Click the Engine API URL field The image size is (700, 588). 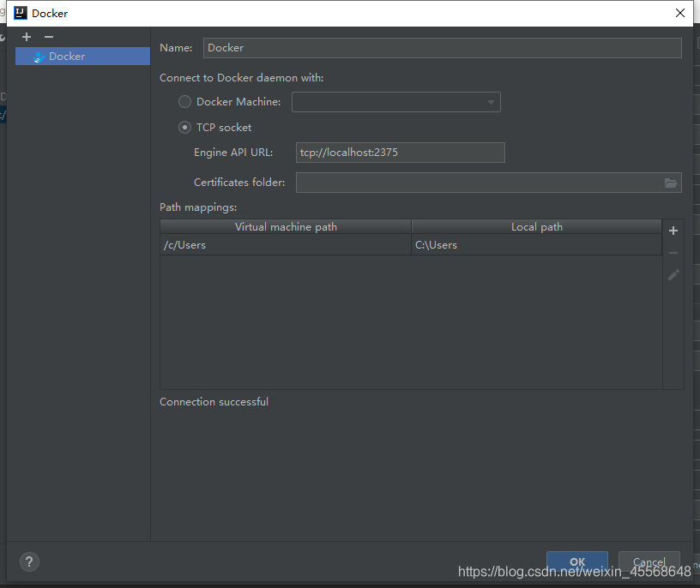tap(401, 153)
